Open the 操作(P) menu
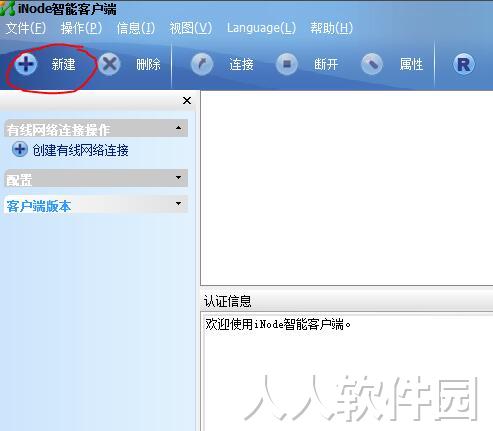Image resolution: width=493 pixels, height=431 pixels. [81, 28]
